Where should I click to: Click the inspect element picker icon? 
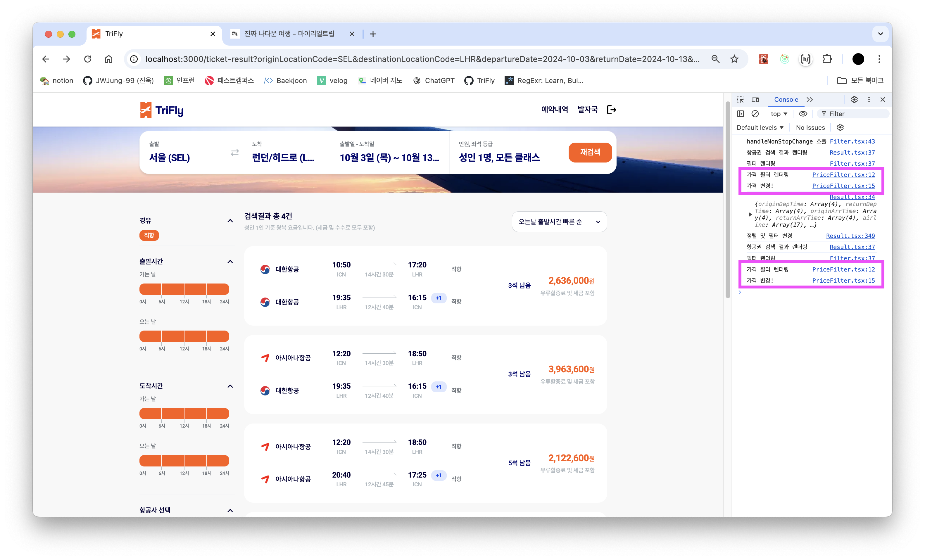pos(740,99)
